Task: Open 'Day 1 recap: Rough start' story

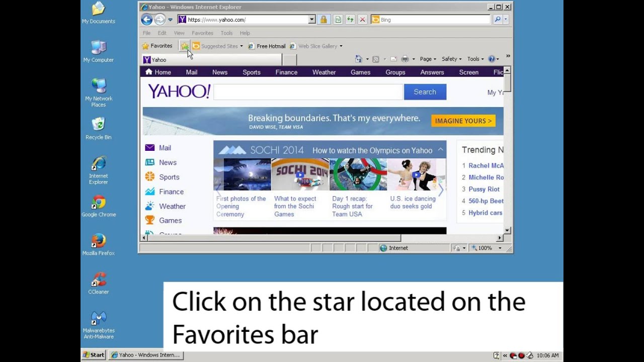Action: pos(353,206)
